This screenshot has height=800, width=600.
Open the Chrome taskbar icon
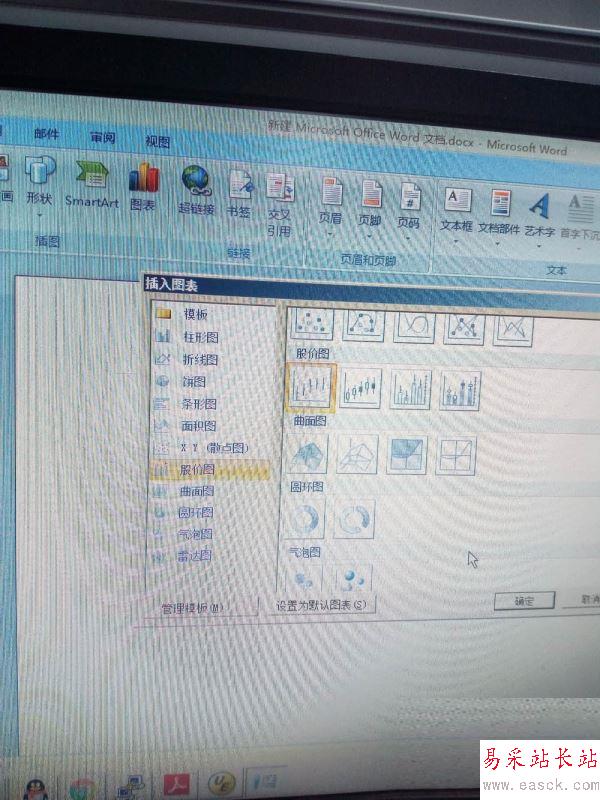(82, 789)
